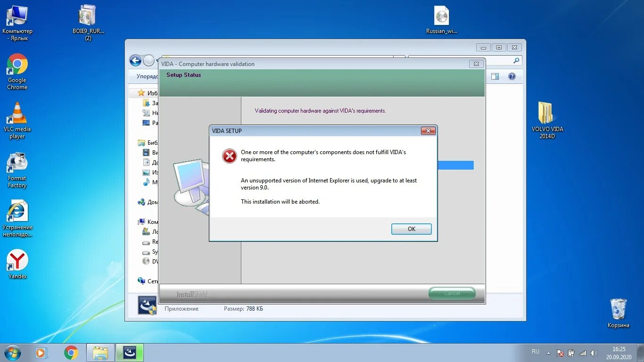The image size is (644, 362).
Task: Confirm the VIDA SETUP error with OK
Action: coord(411,229)
